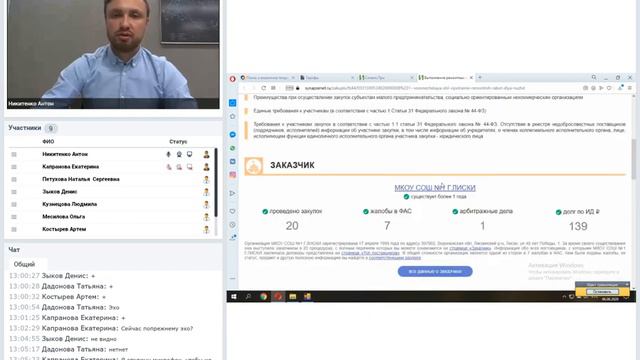Toggle microphone icon for Никитенко Антон

click(168, 154)
